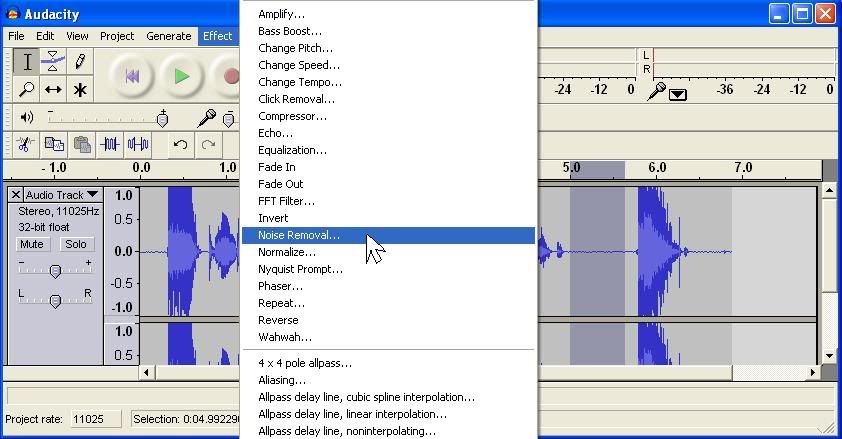Select the Multi-tool asterisk
Screen dimensions: 842x439
[x=79, y=89]
